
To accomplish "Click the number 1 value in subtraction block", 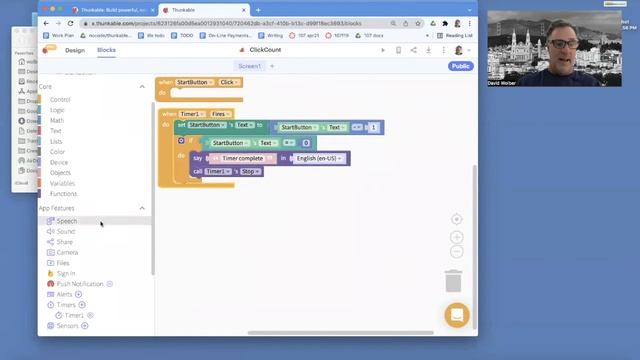I will click(x=373, y=127).
